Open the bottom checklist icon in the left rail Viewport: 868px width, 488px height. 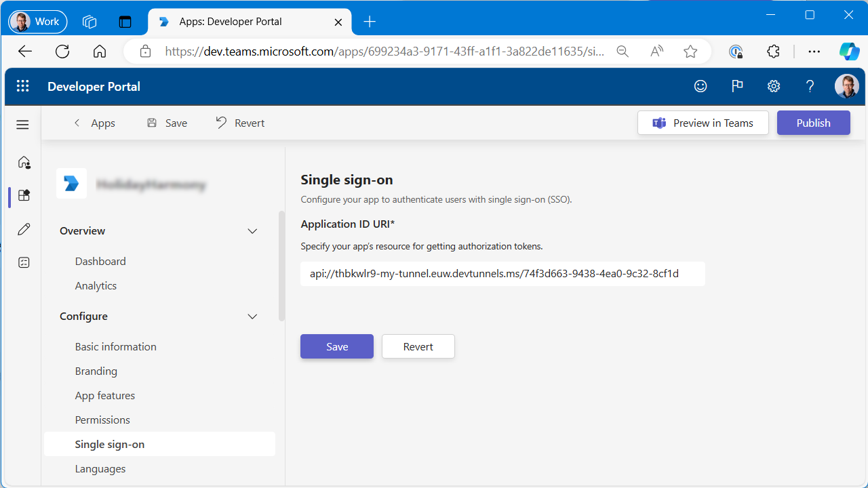24,263
